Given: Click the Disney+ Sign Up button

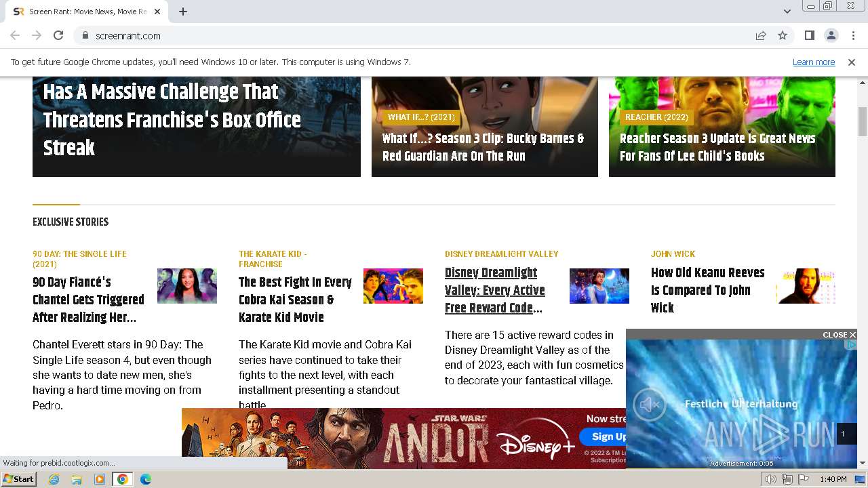Looking at the screenshot, I should 604,436.
